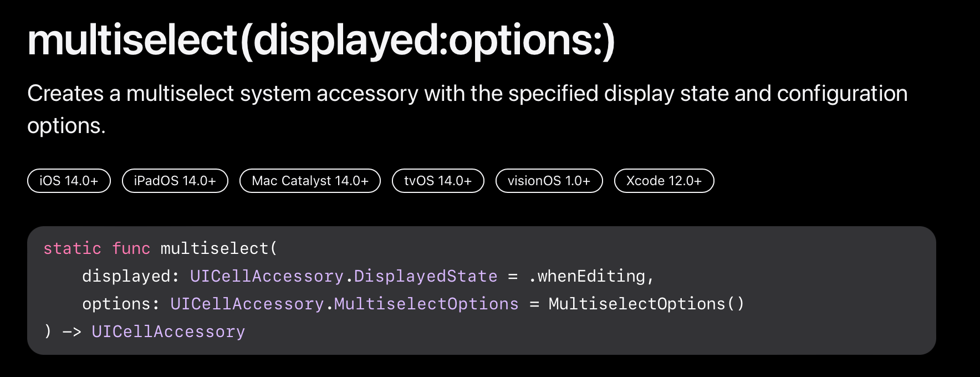Click the tvOS 14.0+ availability badge

[x=438, y=181]
